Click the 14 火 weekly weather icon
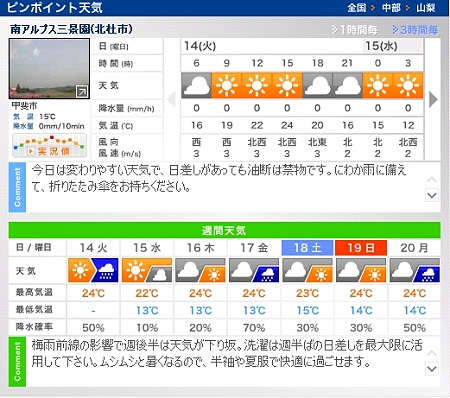Screen dimensions: 450x398 (x=93, y=270)
